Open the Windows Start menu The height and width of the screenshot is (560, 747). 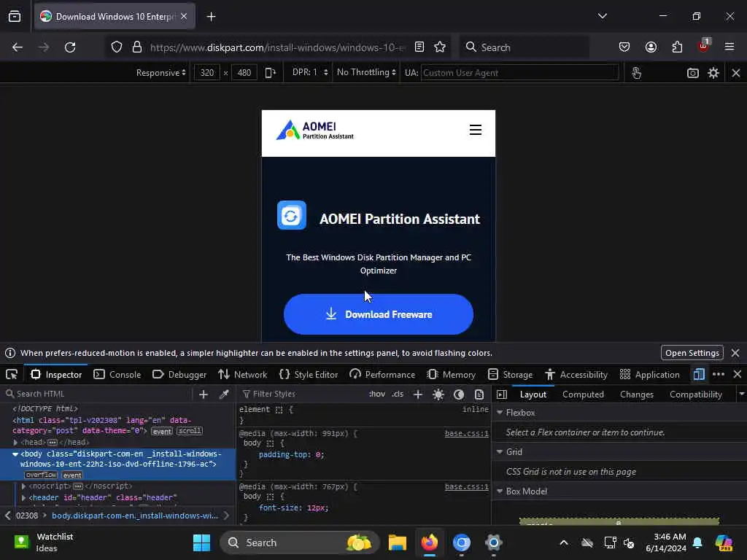pyautogui.click(x=201, y=542)
